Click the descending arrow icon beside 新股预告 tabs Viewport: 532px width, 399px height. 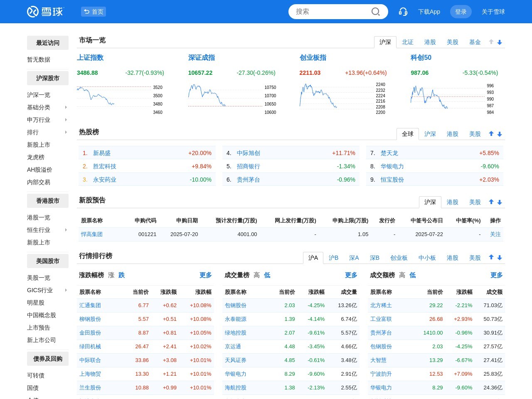coord(500,202)
